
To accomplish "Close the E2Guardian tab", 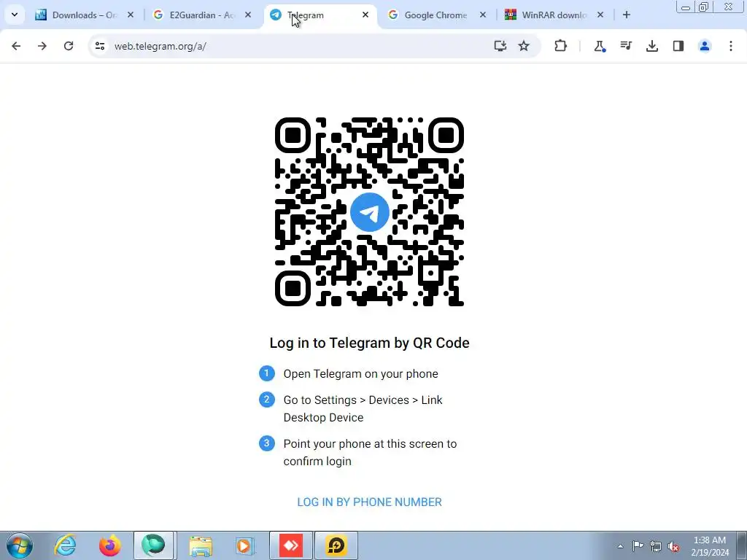I will (248, 15).
